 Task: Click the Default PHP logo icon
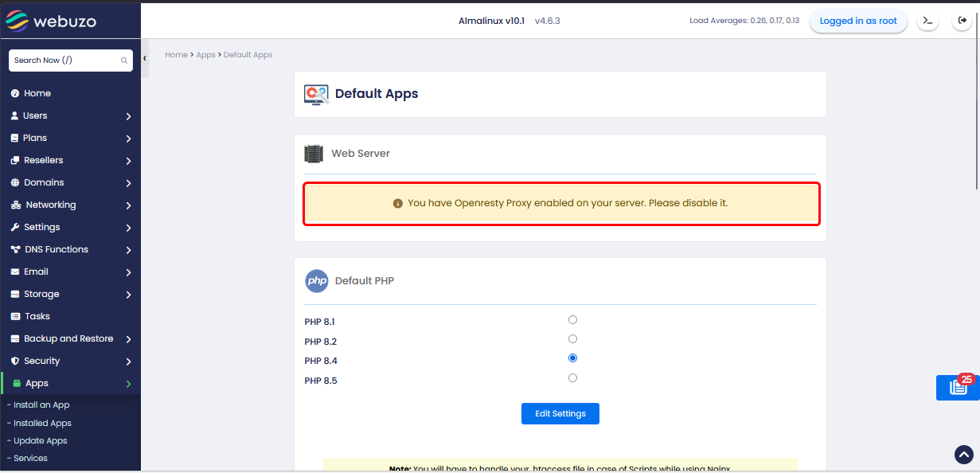coord(317,281)
